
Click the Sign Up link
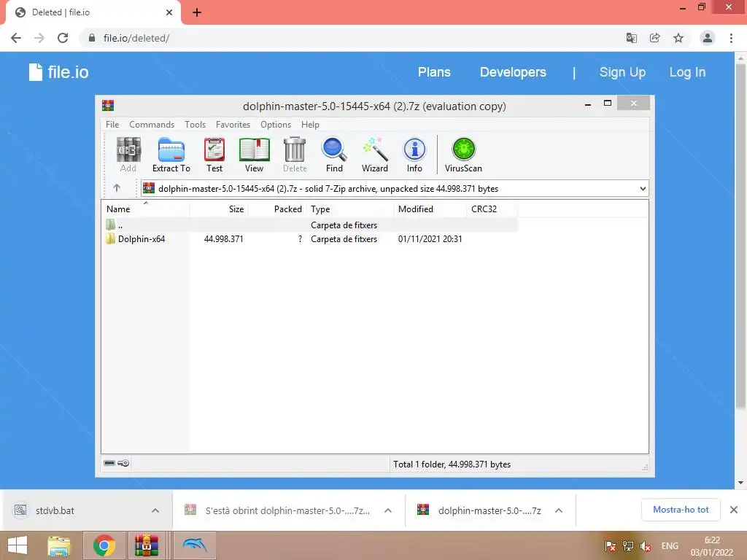coord(622,72)
